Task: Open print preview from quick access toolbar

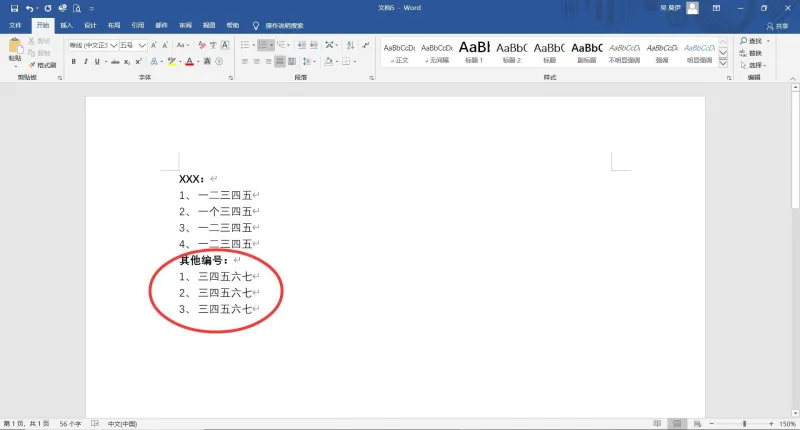Action: (x=77, y=8)
